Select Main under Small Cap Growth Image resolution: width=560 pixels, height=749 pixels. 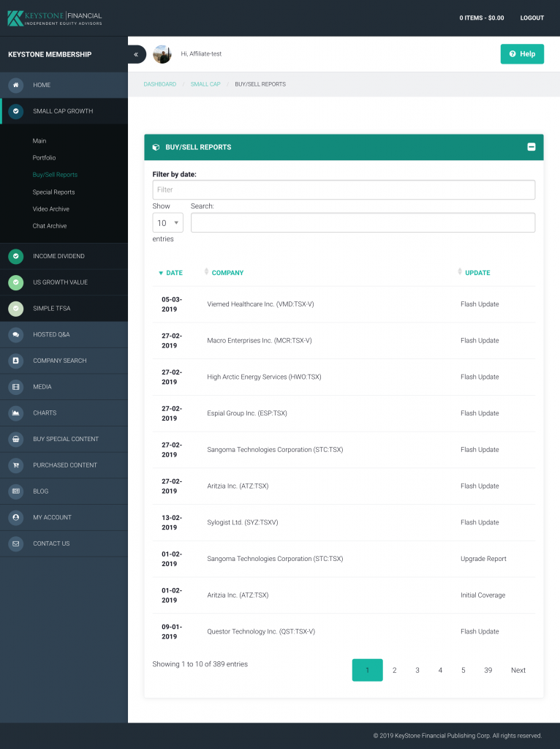[x=39, y=141]
